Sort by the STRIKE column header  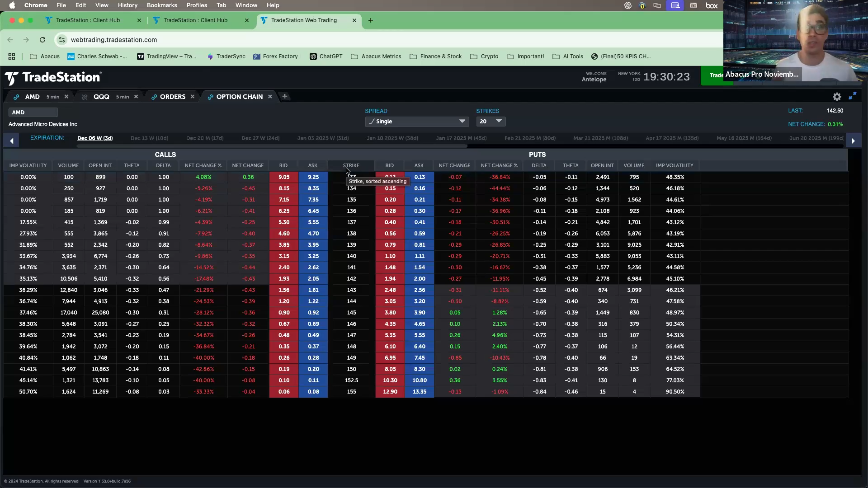351,165
